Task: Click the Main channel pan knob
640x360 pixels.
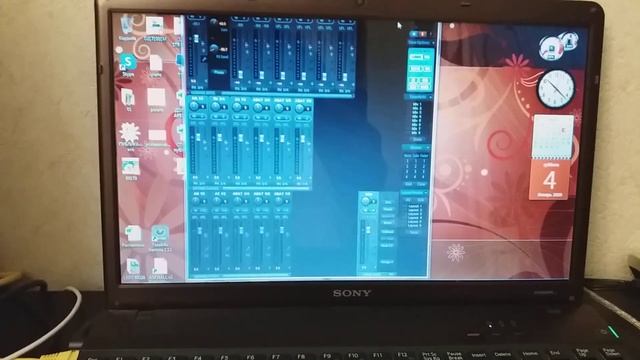Action: click(x=365, y=201)
